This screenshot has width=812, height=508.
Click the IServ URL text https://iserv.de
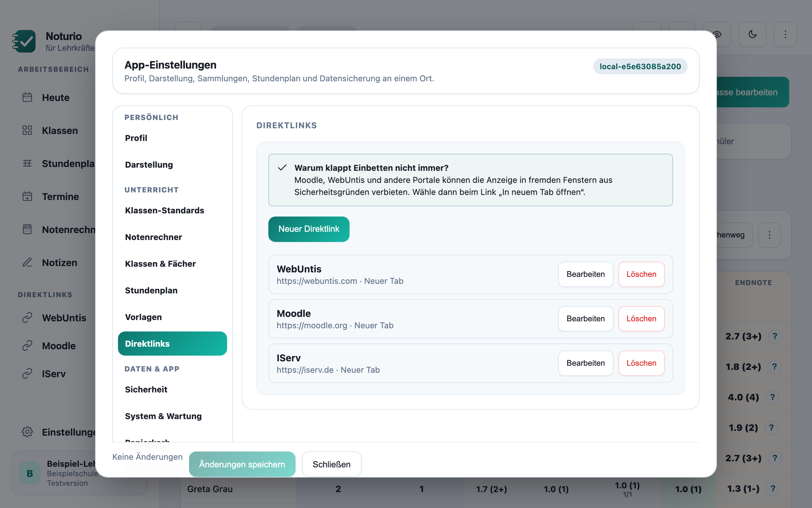[x=305, y=370]
